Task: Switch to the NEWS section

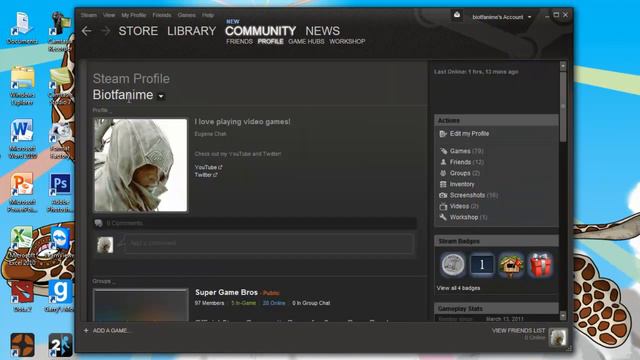Action: [322, 31]
